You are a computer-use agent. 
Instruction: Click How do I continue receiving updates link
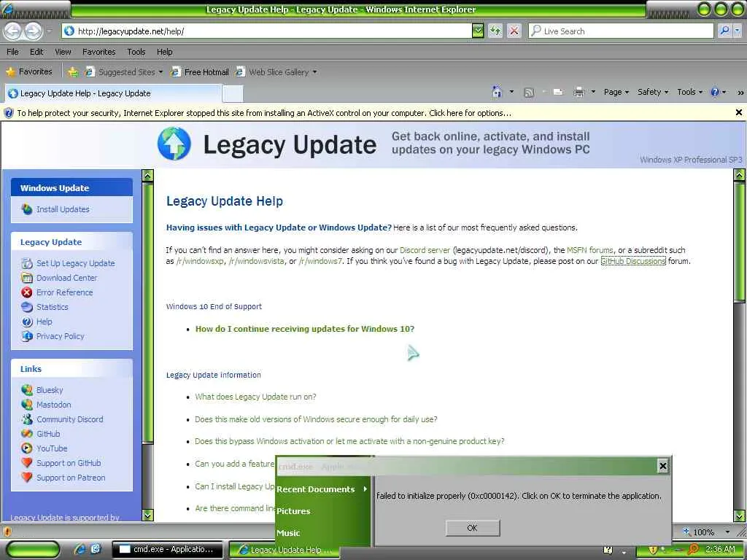pos(305,329)
